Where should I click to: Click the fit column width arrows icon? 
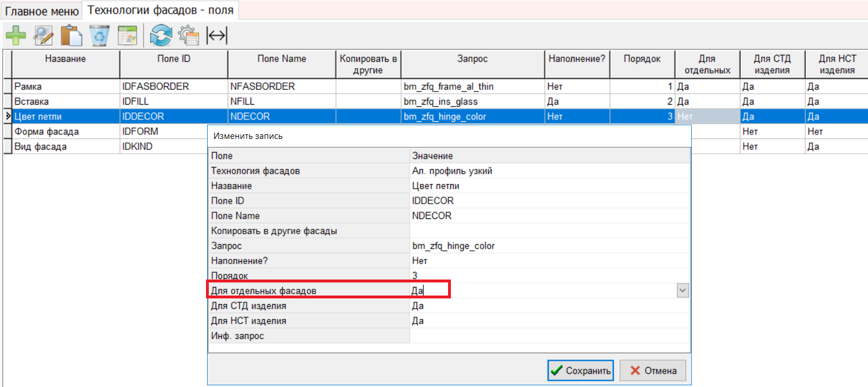tap(217, 35)
